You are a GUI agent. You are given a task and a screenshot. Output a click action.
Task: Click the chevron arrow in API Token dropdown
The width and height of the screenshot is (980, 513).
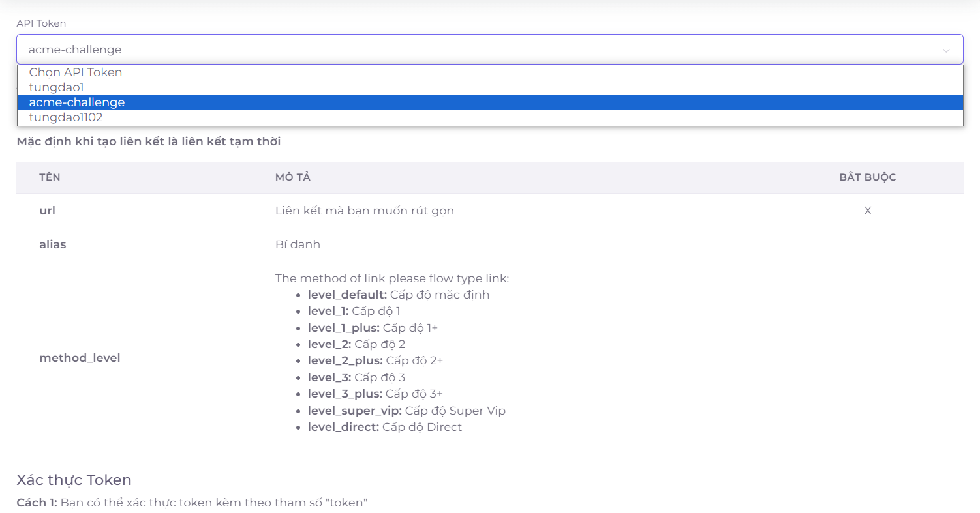click(945, 50)
